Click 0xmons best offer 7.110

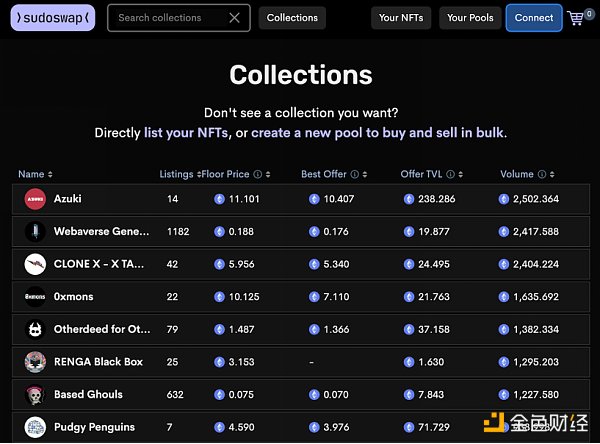pyautogui.click(x=336, y=297)
